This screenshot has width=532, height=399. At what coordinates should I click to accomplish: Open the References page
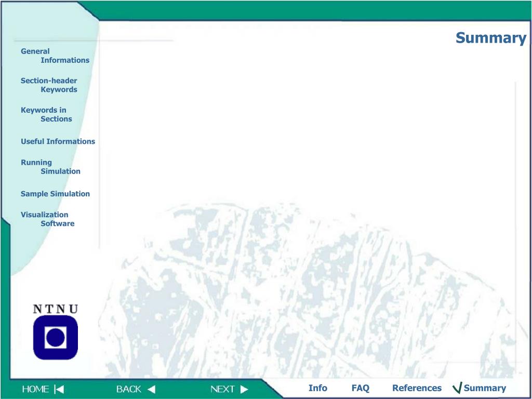tap(417, 388)
